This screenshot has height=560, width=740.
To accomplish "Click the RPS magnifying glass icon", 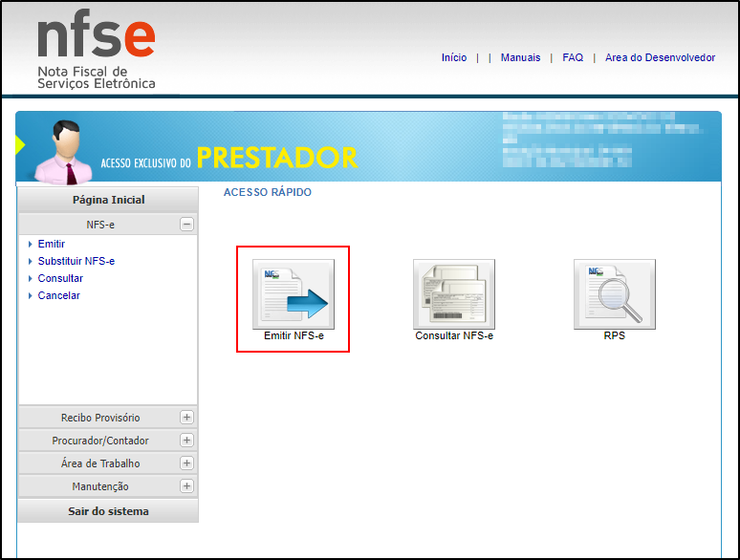I will (614, 294).
